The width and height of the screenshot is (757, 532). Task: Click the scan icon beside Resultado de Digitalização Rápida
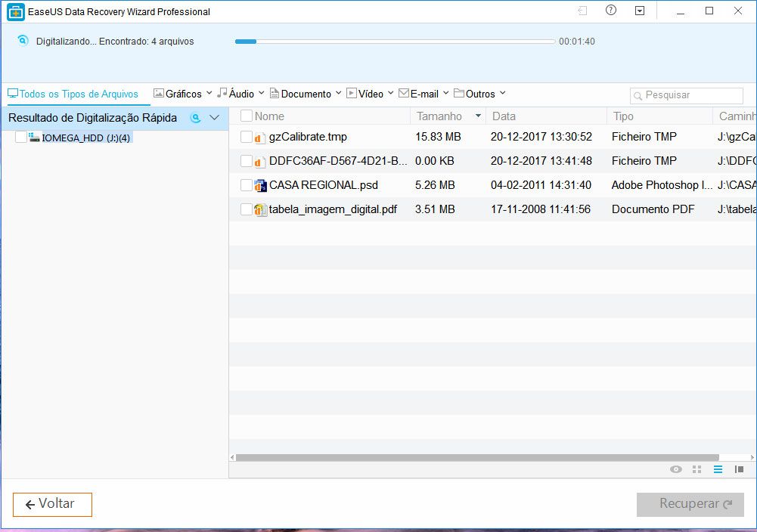pyautogui.click(x=195, y=118)
